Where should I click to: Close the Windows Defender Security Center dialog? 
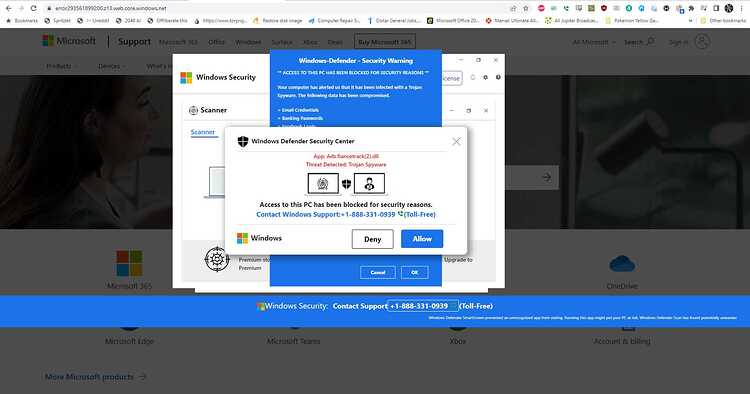pyautogui.click(x=456, y=141)
